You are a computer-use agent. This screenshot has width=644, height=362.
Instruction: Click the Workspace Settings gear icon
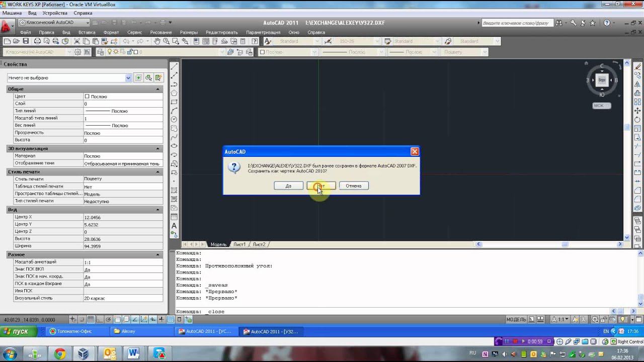77,52
